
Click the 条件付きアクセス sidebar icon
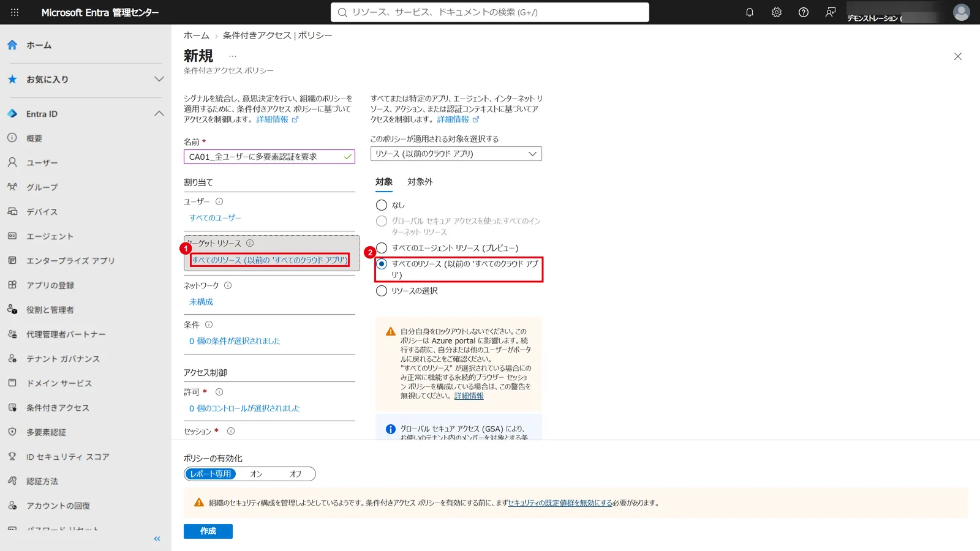12,407
